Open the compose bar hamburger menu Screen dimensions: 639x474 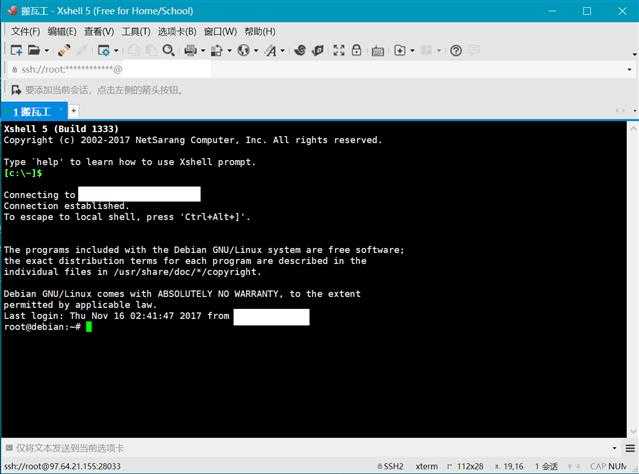point(630,448)
